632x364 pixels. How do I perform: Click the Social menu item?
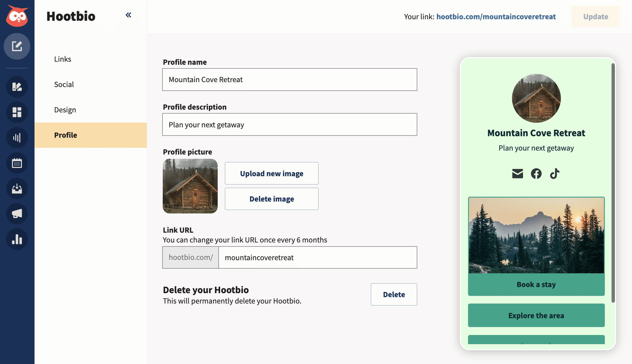pyautogui.click(x=64, y=84)
